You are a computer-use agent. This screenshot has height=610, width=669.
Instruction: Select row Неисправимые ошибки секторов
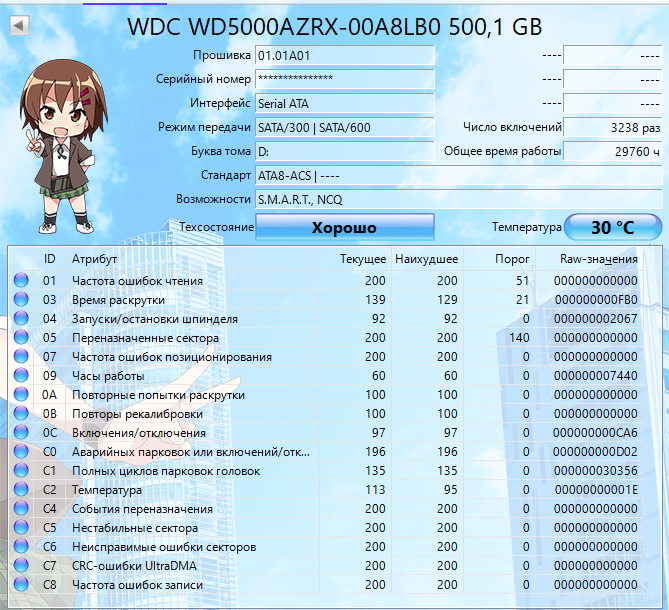[326, 546]
